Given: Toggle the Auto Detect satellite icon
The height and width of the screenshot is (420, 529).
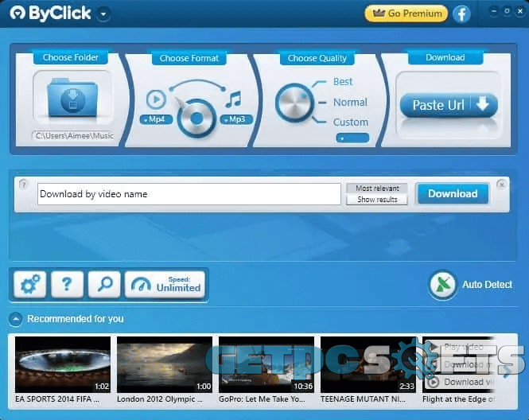Looking at the screenshot, I should [442, 285].
